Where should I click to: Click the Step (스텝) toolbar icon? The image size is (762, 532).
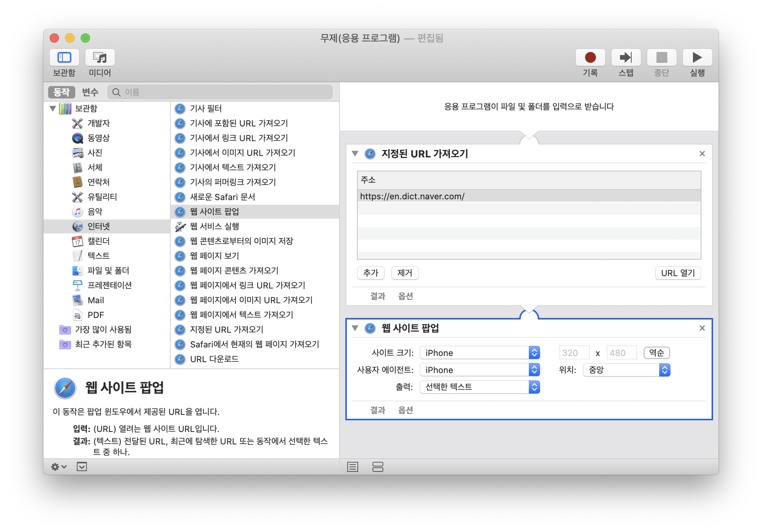coord(625,58)
